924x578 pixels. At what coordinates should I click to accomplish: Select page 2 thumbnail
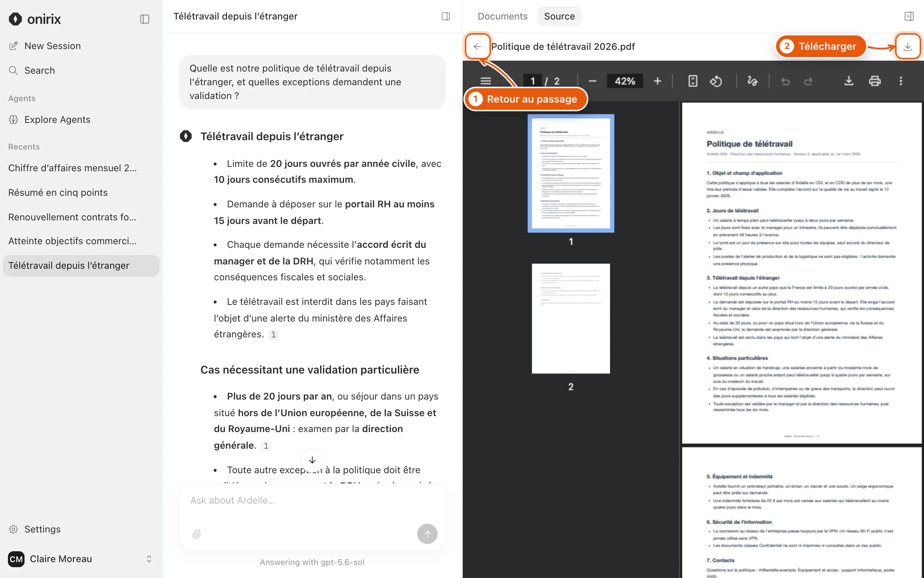tap(571, 318)
